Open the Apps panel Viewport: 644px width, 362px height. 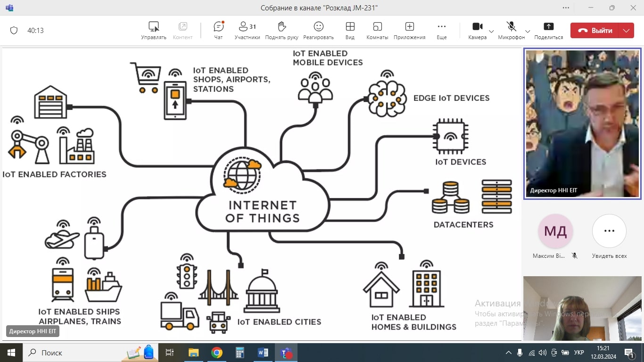[409, 31]
